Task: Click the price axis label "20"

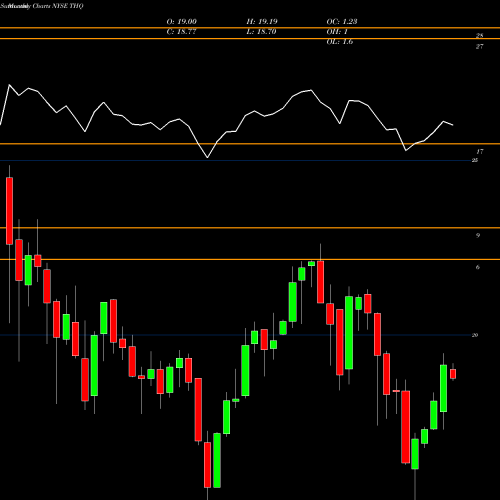Action: click(475, 335)
